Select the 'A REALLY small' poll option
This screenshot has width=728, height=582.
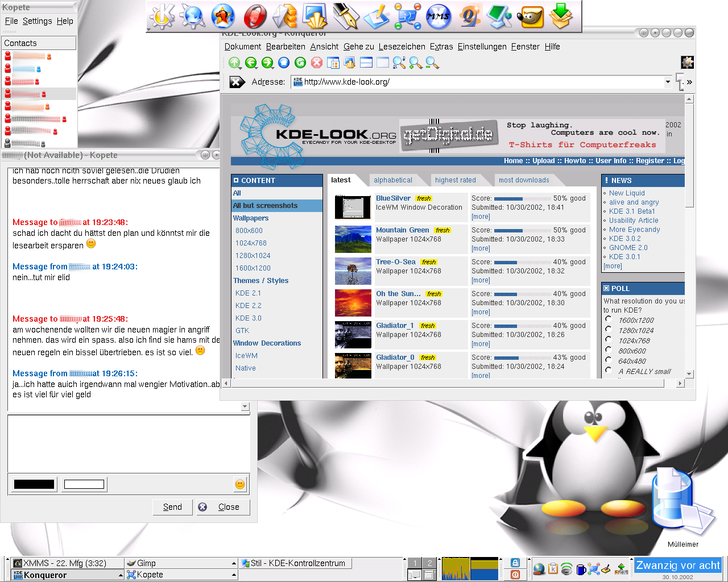pyautogui.click(x=608, y=371)
